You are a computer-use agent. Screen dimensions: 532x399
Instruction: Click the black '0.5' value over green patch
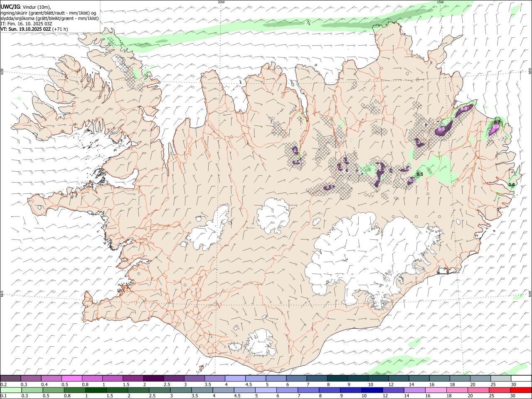pyautogui.click(x=420, y=175)
